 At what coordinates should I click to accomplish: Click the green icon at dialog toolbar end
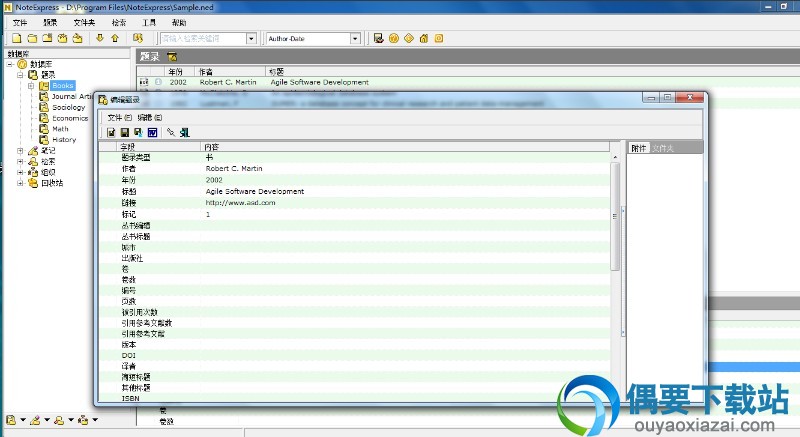point(185,133)
